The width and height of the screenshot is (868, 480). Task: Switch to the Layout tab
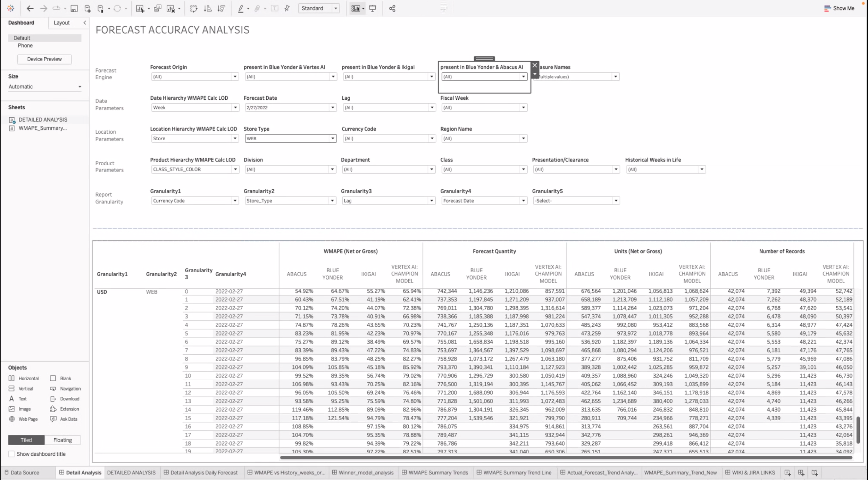tap(61, 23)
